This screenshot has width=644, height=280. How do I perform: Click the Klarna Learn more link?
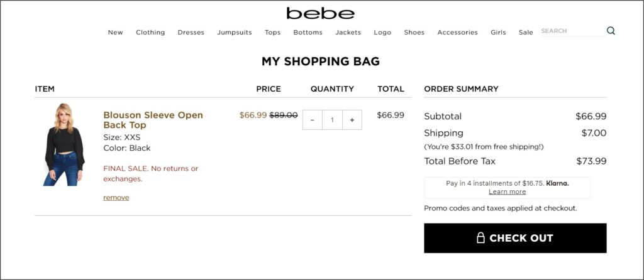tap(508, 192)
